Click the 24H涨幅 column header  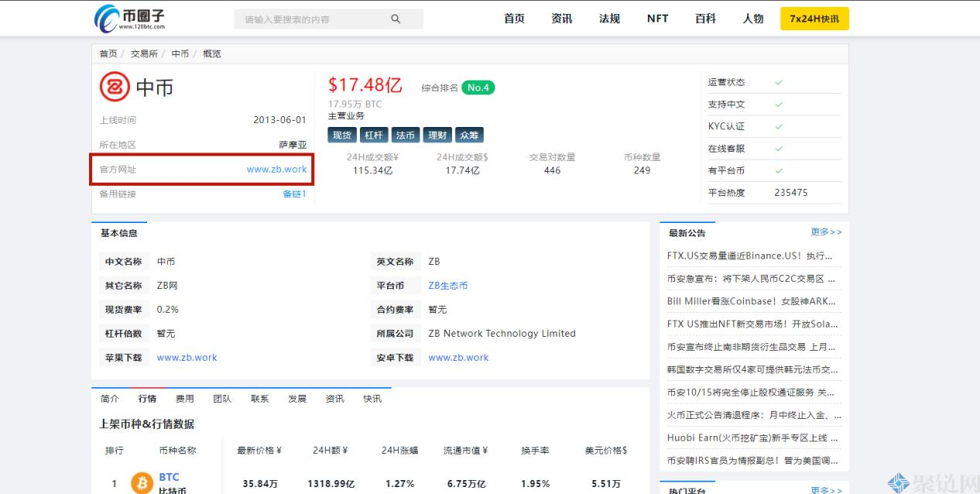tap(399, 451)
